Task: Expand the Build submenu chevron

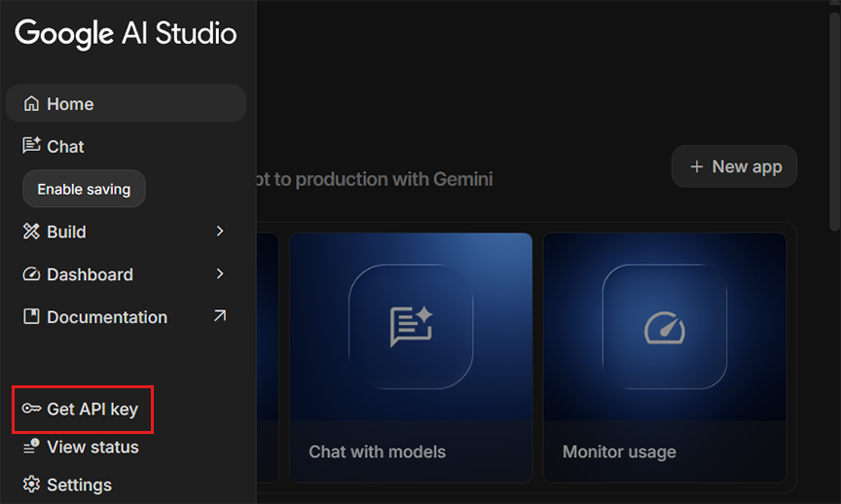Action: [x=220, y=232]
